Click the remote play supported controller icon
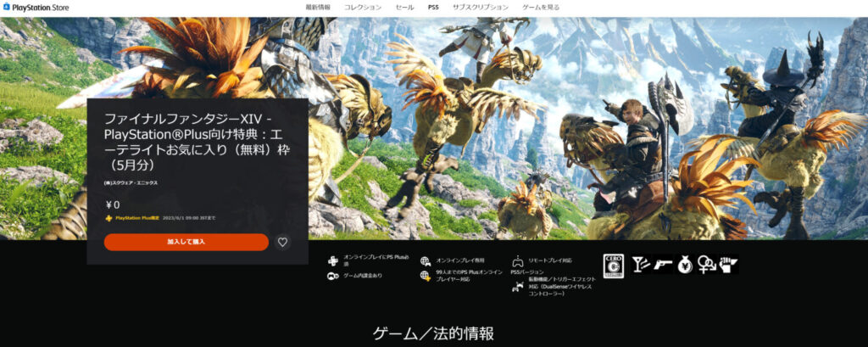Image resolution: width=868 pixels, height=347 pixels. [x=517, y=260]
